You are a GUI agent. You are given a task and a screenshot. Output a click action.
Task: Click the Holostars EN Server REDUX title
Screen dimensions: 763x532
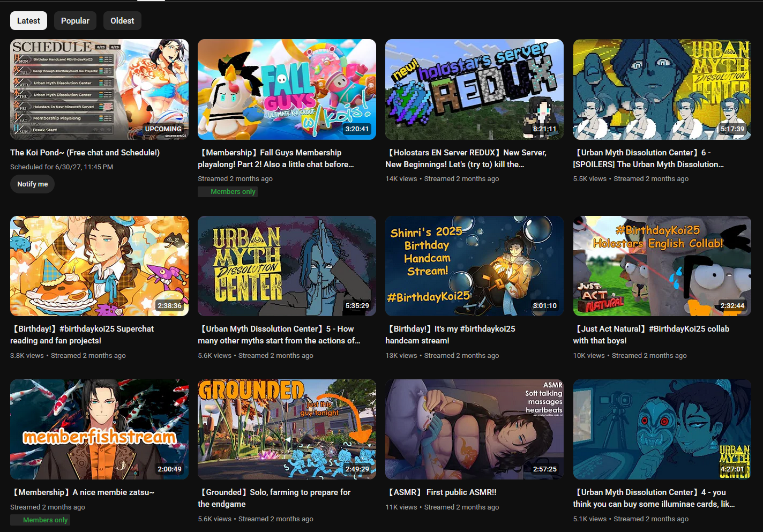[x=466, y=159]
